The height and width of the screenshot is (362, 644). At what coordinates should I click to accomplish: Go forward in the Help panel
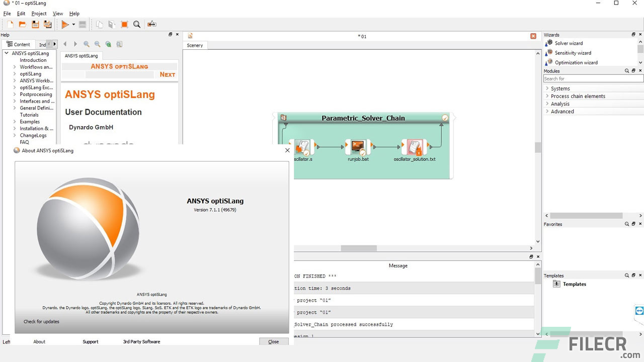tap(75, 44)
